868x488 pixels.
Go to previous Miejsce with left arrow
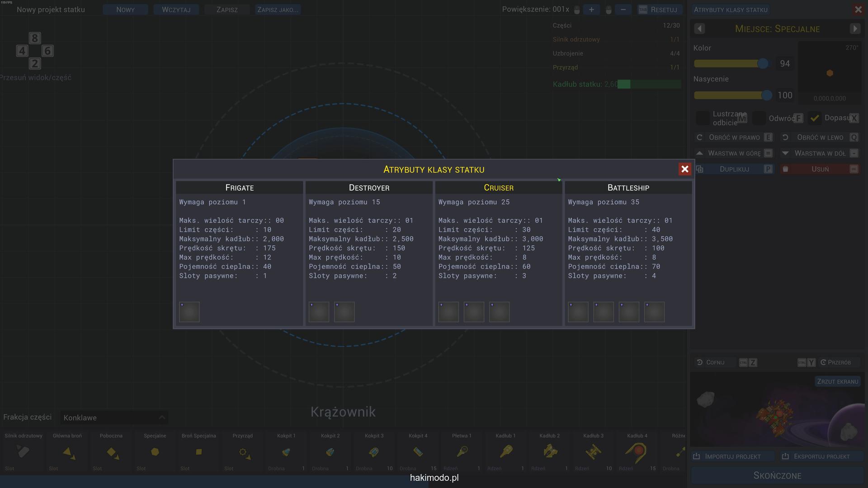pos(699,29)
